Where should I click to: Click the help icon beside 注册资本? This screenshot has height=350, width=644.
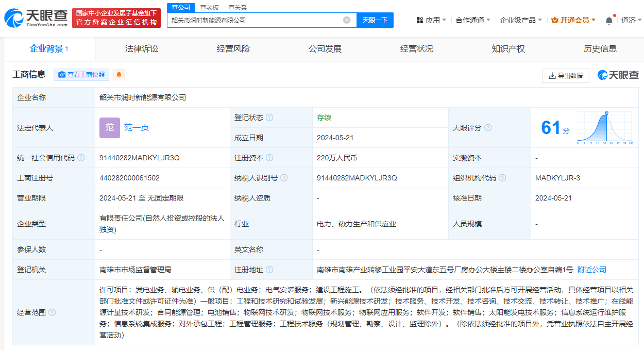(269, 158)
